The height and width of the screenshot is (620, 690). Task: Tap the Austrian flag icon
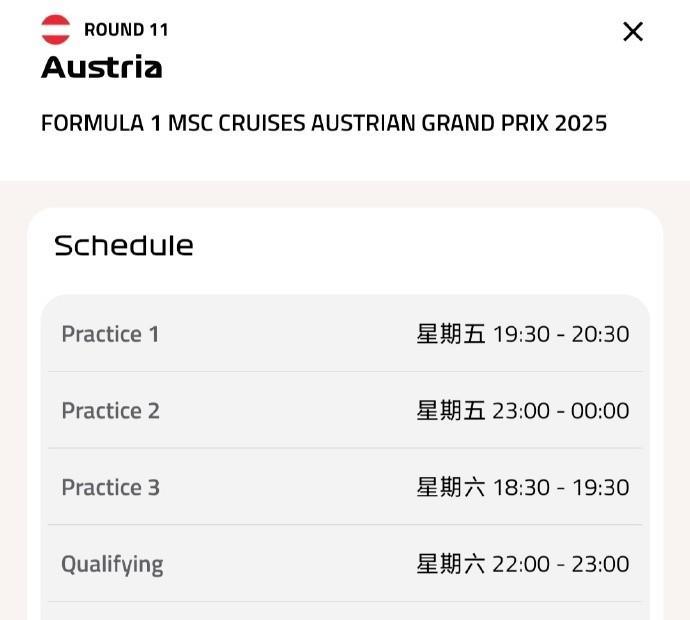click(55, 30)
